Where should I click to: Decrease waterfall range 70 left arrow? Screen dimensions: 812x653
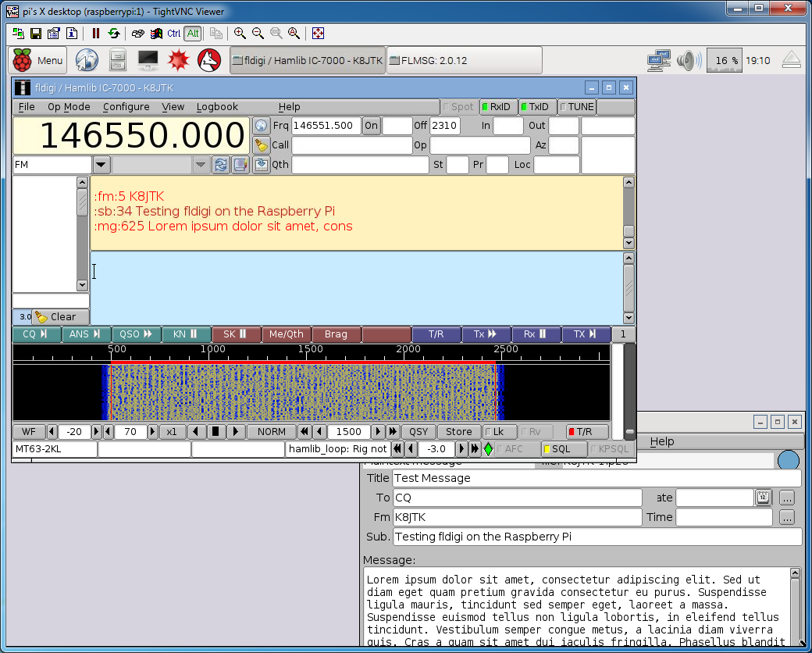click(x=109, y=432)
